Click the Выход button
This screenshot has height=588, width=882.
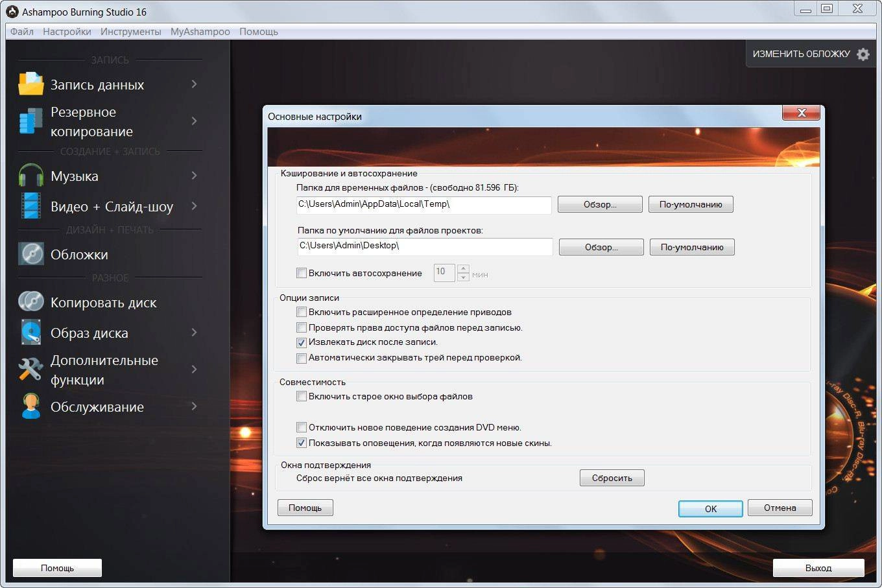(x=818, y=568)
